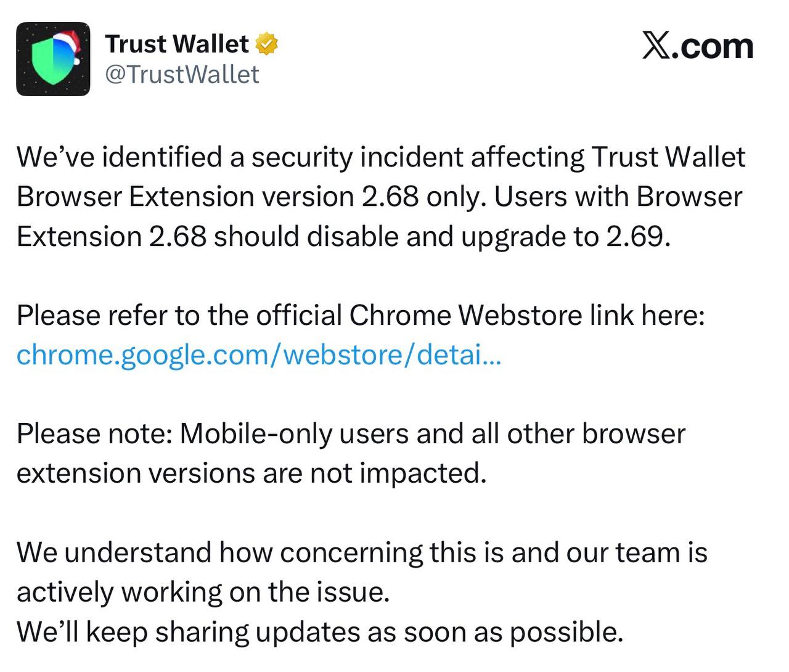The width and height of the screenshot is (789, 672).
Task: Open the Trust Wallet display name
Action: 177,44
